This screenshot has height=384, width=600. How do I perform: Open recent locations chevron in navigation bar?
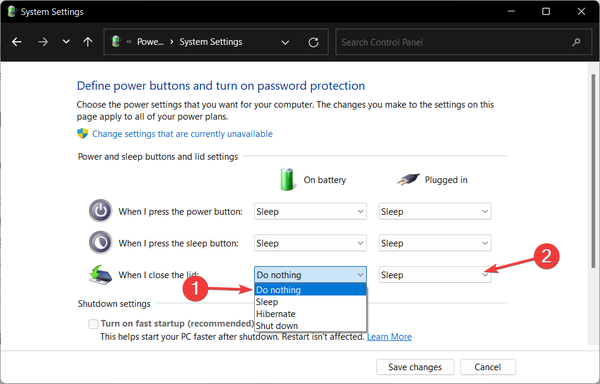[66, 41]
